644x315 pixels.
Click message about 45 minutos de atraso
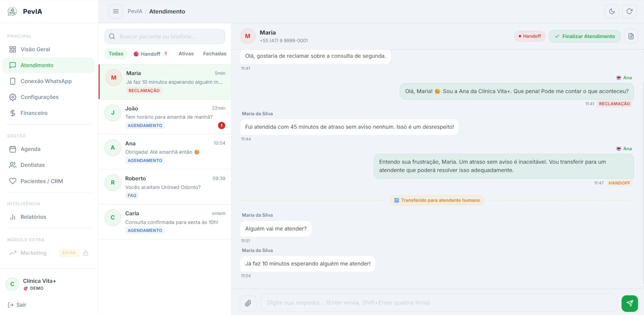(350, 127)
